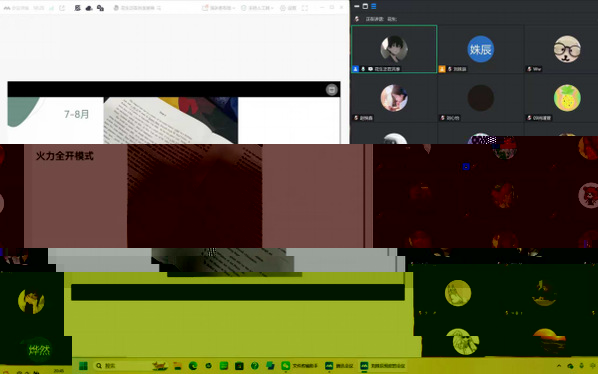Open the rightmost meeting window taskbar item
The width and height of the screenshot is (598, 374).
pos(383,366)
